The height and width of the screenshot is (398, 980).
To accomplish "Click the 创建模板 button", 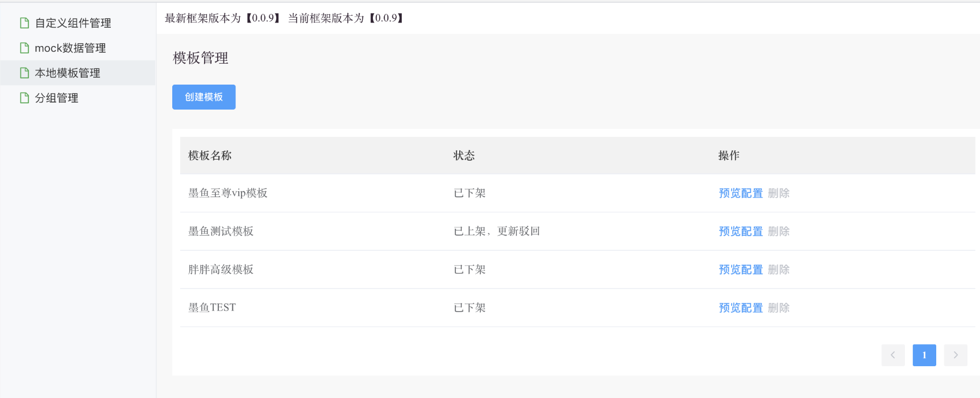I will point(204,97).
